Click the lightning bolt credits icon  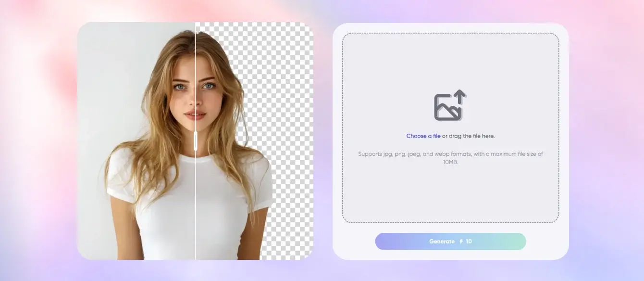point(461,242)
